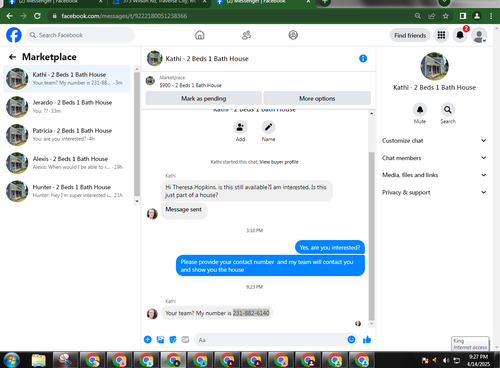Expand Privacy & support section
The image size is (500, 368).
[x=434, y=192]
